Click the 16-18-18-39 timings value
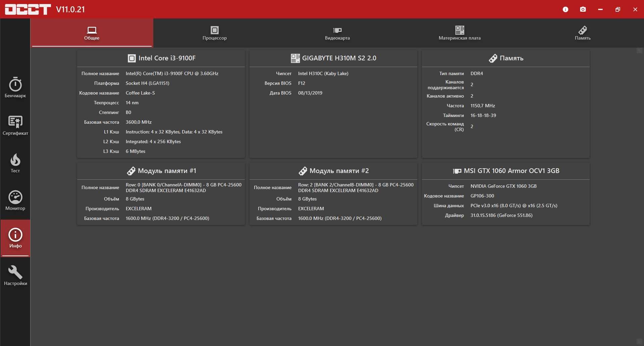The image size is (644, 346). [483, 115]
